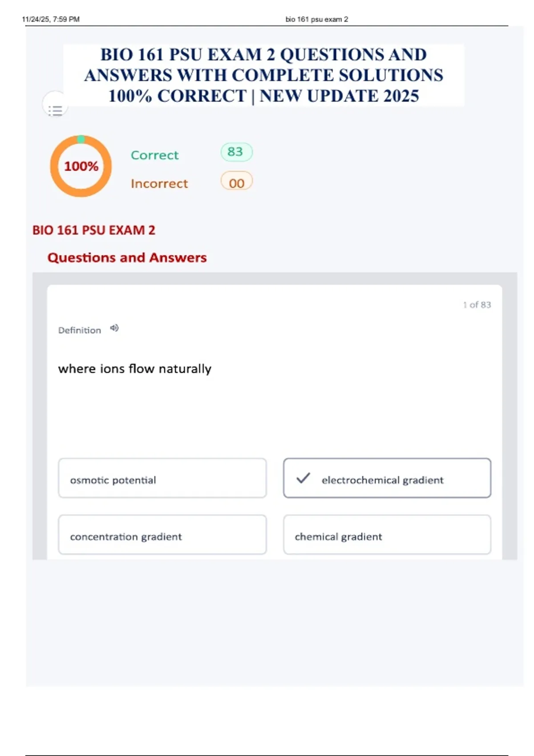The height and width of the screenshot is (756, 534).
Task: Click the page header title bio 161 psu exam 2
Action: tap(316, 20)
